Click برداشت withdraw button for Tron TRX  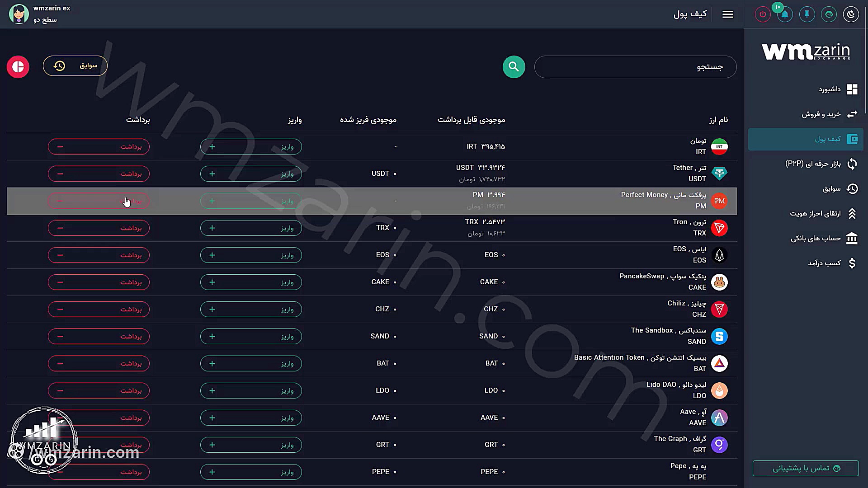pyautogui.click(x=99, y=228)
